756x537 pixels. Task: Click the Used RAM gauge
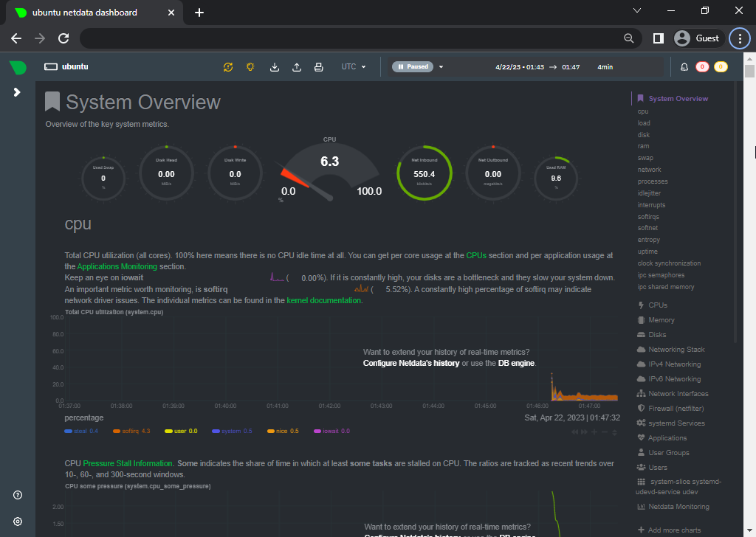click(x=556, y=179)
